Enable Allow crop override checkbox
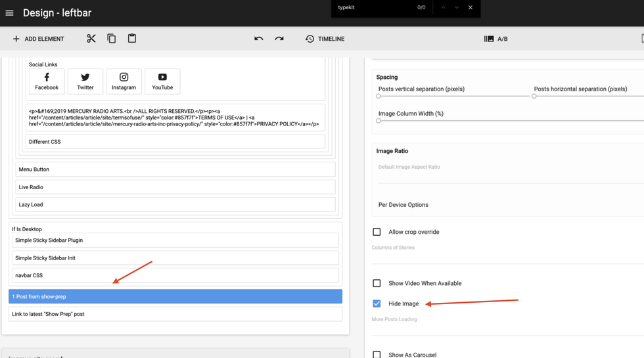This screenshot has height=358, width=644. coord(377,232)
